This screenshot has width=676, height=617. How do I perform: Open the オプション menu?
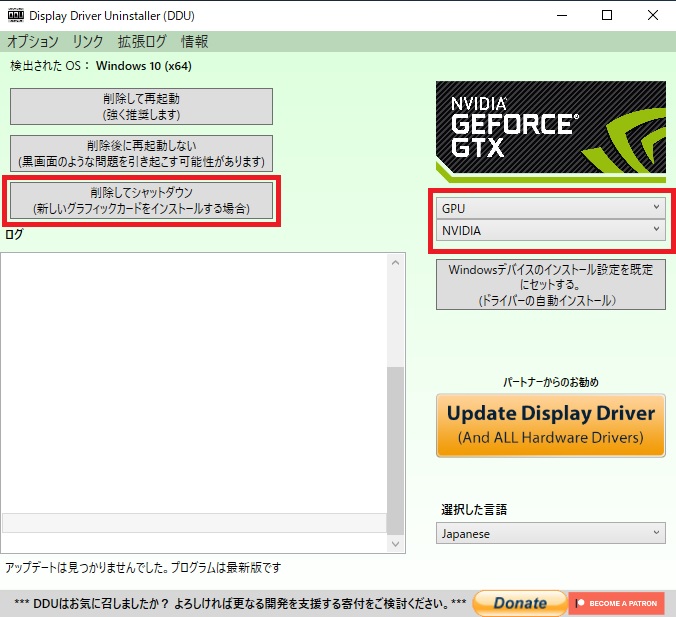tap(33, 41)
